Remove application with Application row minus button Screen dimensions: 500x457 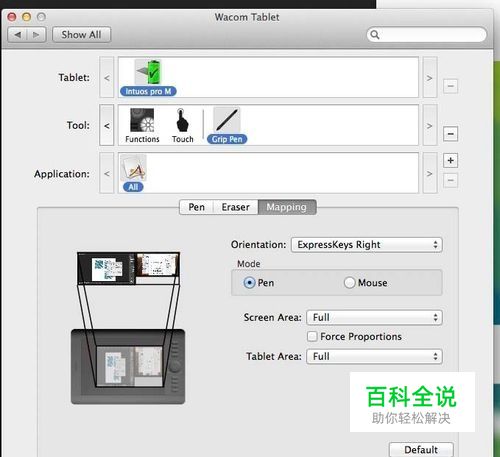[x=450, y=180]
